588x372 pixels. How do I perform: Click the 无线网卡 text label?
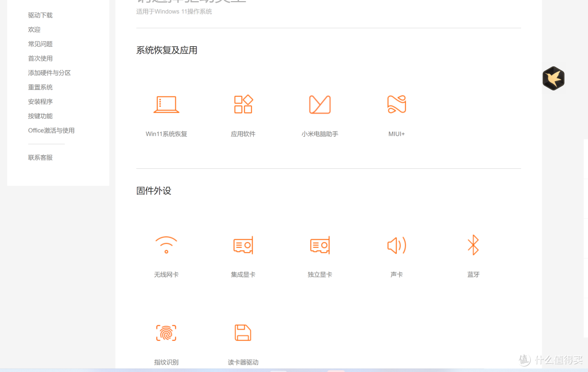tap(166, 275)
